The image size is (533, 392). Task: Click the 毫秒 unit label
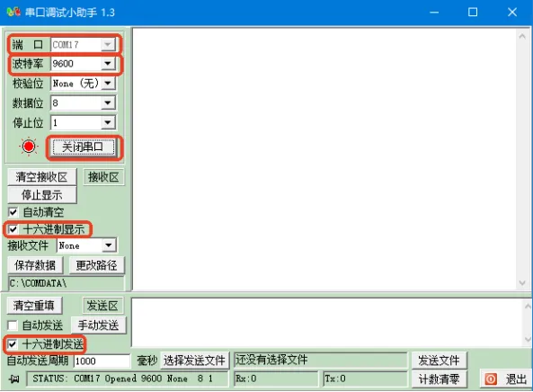147,361
